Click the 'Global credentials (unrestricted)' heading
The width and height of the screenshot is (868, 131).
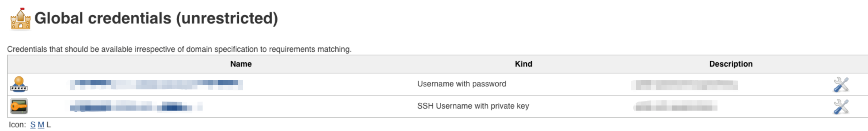point(156,18)
